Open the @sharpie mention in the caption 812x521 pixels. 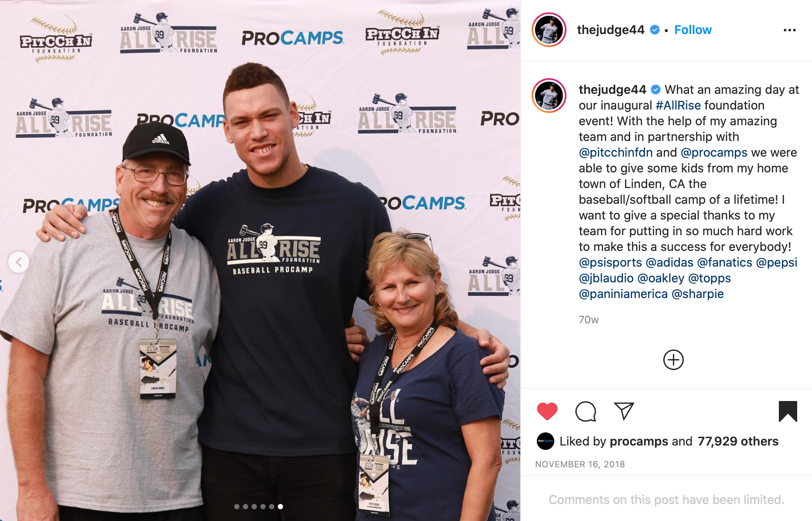click(697, 294)
